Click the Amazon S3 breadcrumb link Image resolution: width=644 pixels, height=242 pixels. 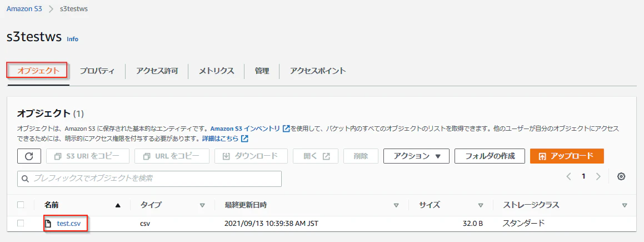(24, 9)
